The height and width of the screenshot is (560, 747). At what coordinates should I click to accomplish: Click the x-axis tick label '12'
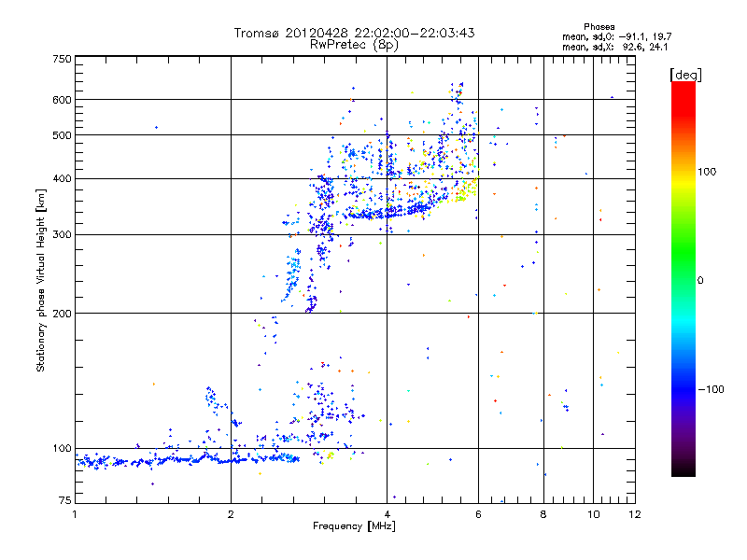pos(635,514)
